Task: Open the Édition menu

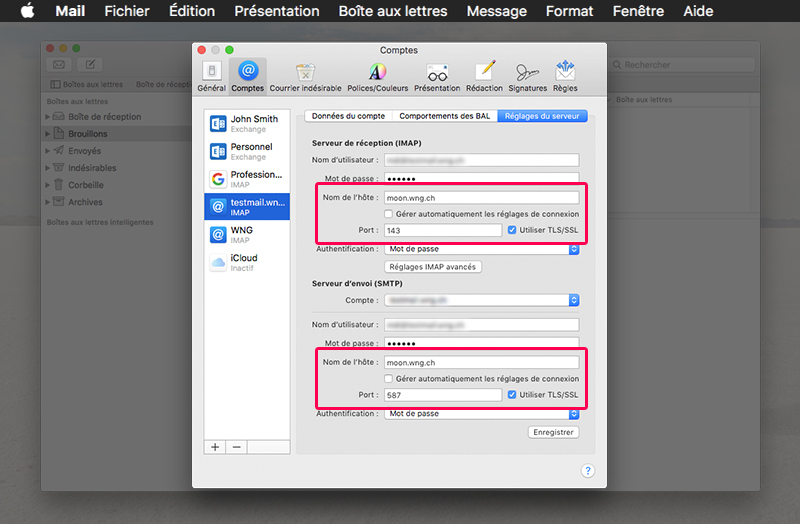Action: coord(192,11)
